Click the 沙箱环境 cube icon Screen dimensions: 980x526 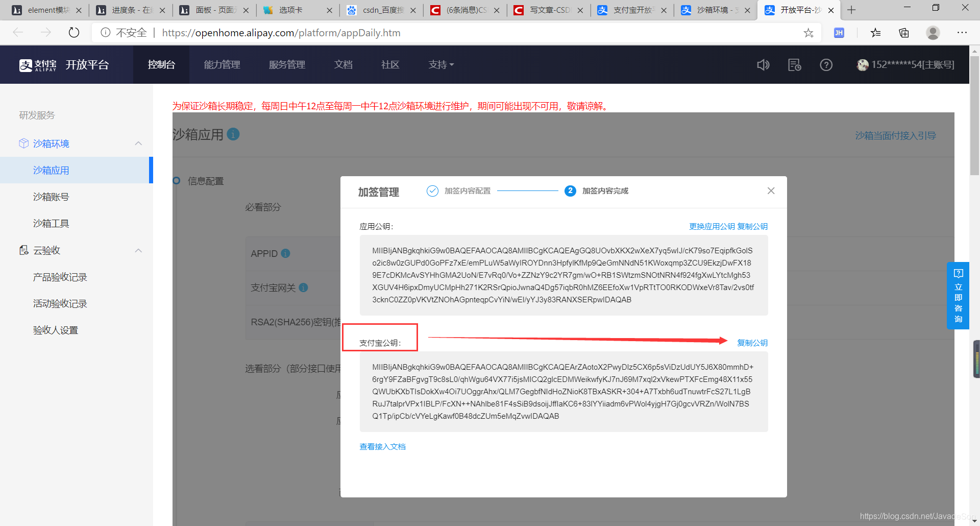[x=23, y=144]
